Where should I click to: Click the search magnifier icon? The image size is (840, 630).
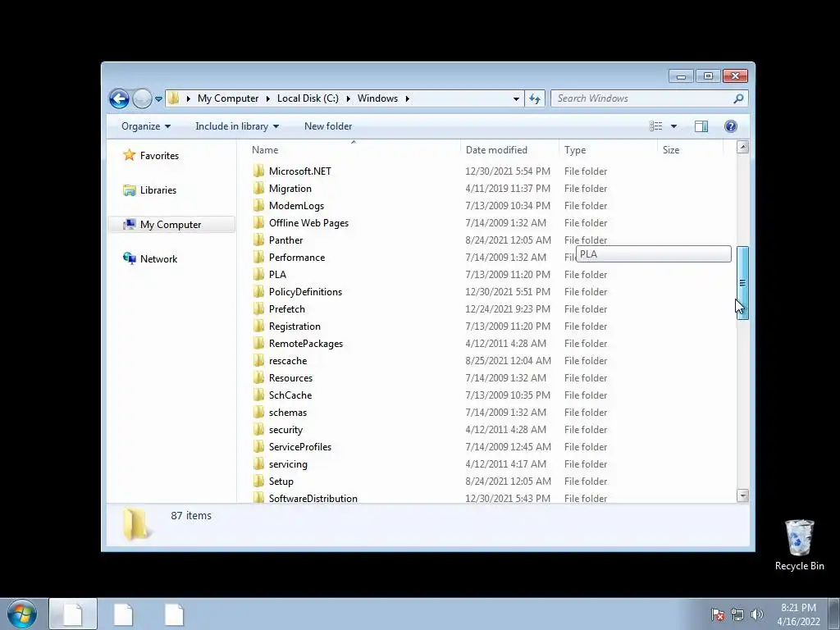point(738,98)
